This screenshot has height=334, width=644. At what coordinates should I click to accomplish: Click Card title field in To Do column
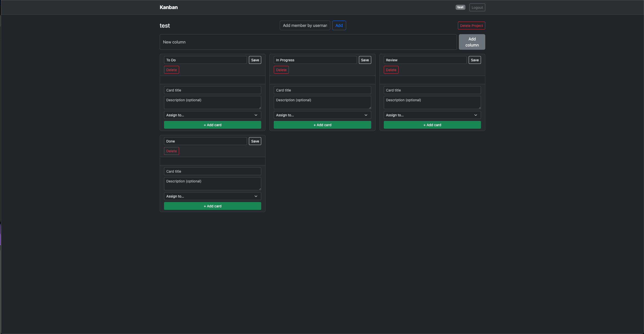pyautogui.click(x=212, y=90)
